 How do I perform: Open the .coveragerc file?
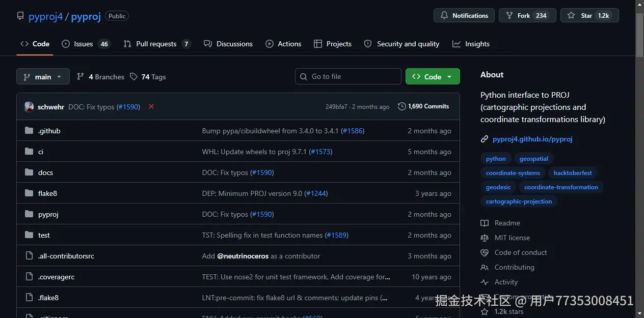(56, 277)
